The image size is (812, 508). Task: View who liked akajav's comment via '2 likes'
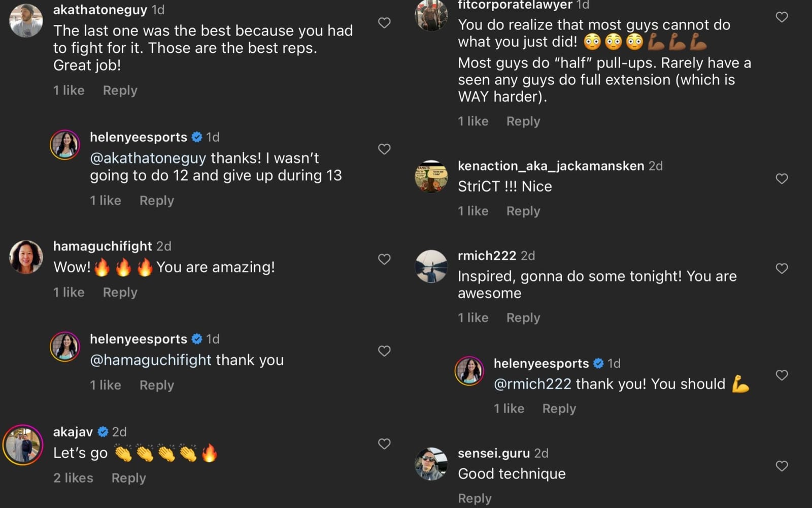coord(73,478)
